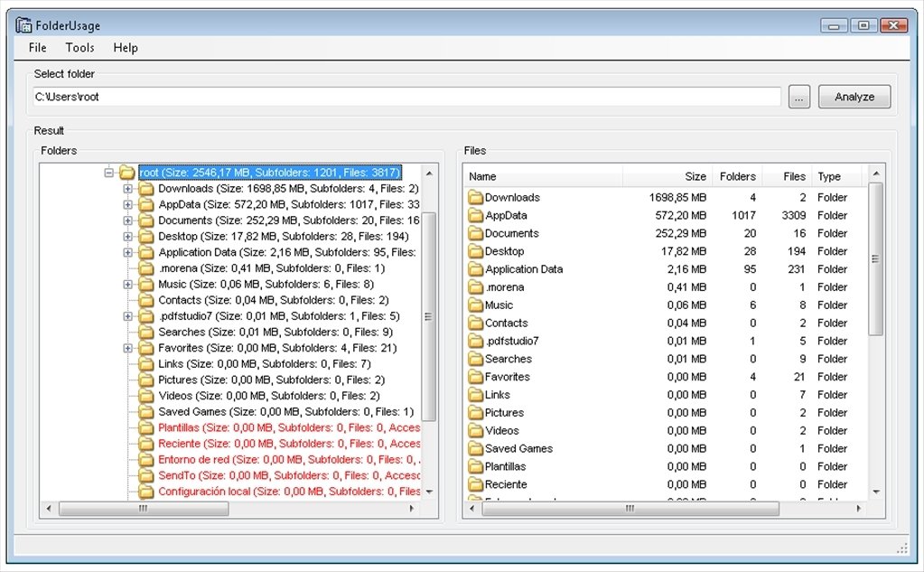Click the Downloads folder icon in Files list
This screenshot has width=924, height=572.
tap(476, 198)
